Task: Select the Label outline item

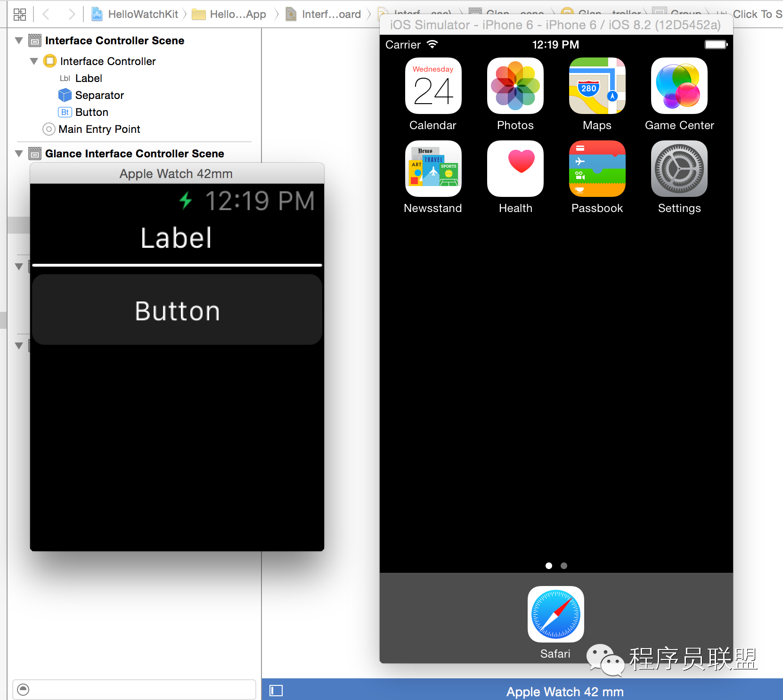Action: click(x=81, y=78)
